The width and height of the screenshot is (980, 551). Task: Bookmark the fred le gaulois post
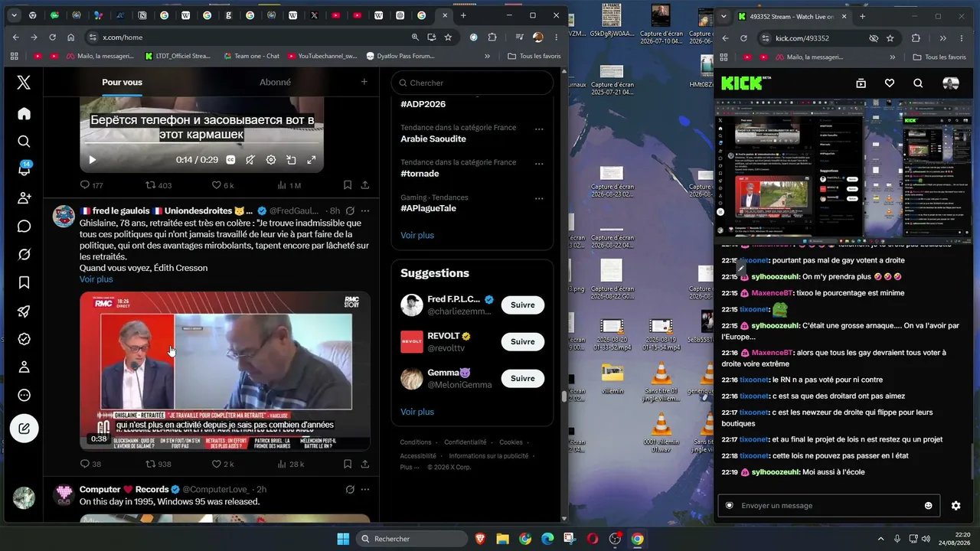click(x=348, y=464)
